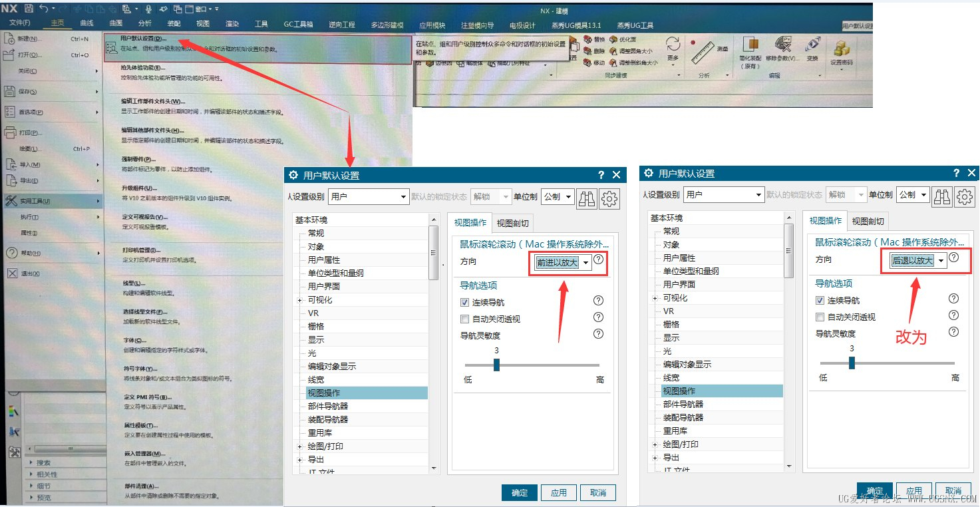Select 栅格 tree row in right dialog
The image size is (980, 507).
click(722, 324)
